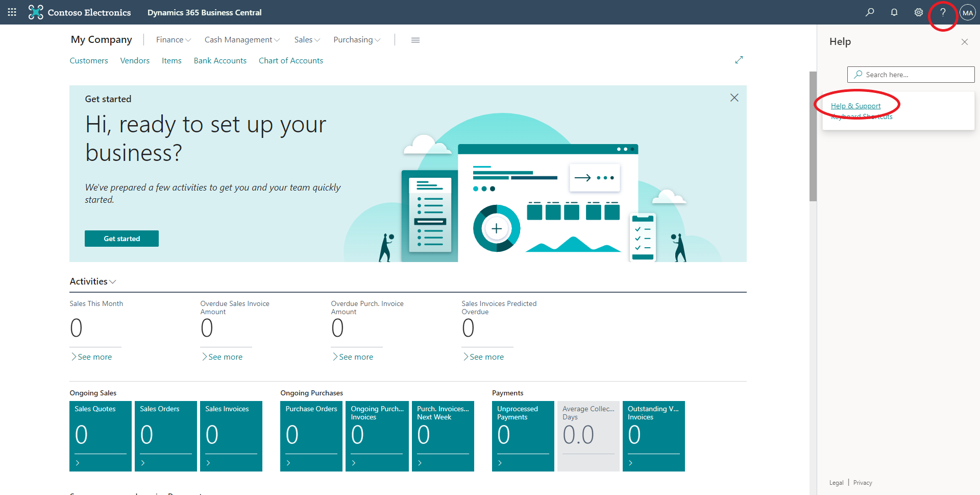Image resolution: width=980 pixels, height=495 pixels.
Task: Open the hamburger navigation menu
Action: (415, 40)
